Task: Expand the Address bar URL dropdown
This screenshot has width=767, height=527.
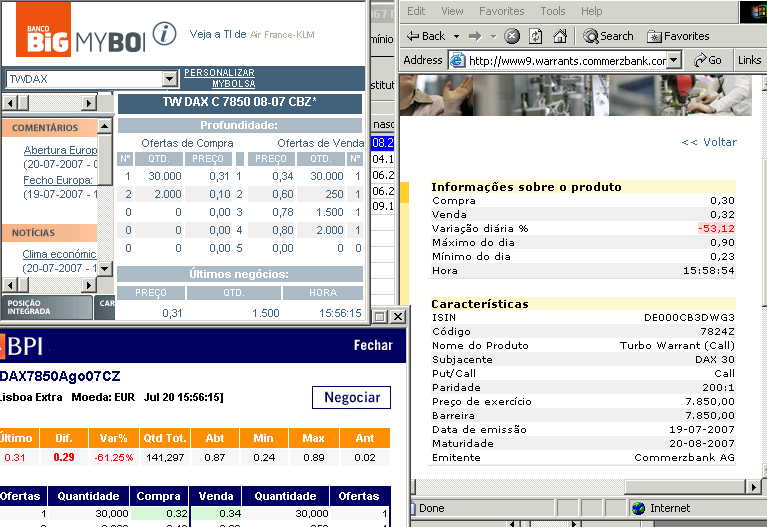Action: click(674, 61)
